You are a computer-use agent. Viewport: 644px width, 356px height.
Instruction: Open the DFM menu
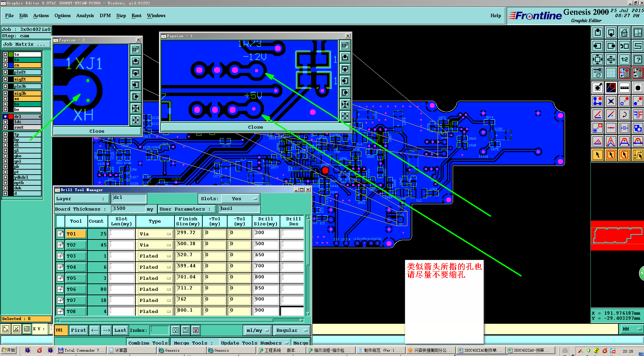click(105, 15)
